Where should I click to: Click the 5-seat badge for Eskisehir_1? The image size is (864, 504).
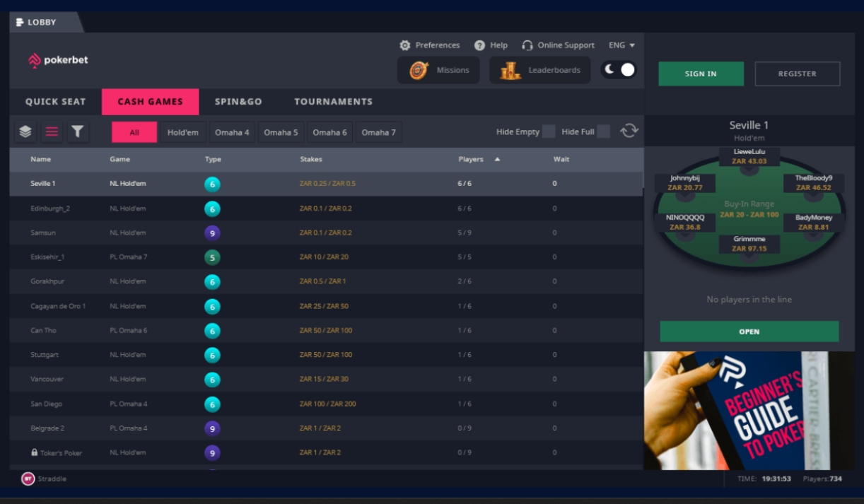[212, 257]
